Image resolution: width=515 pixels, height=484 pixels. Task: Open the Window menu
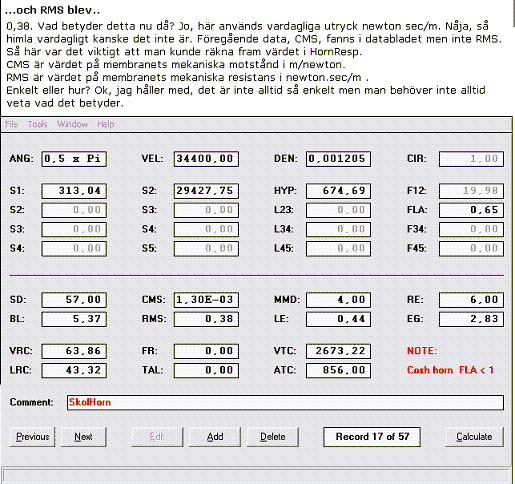coord(72,124)
